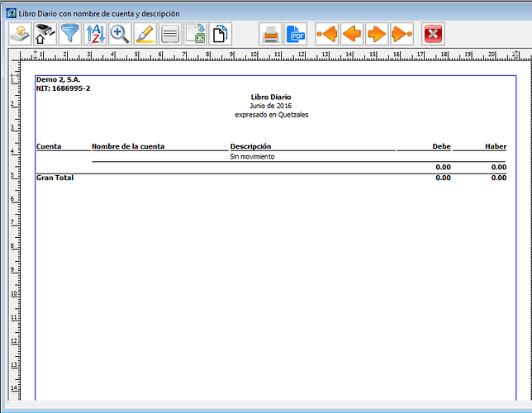Screen dimensions: 532x413
Task: Click the 'Sin movimiento' entry
Action: point(252,156)
